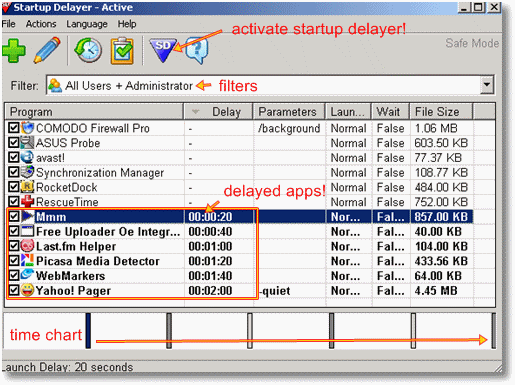The width and height of the screenshot is (515, 385).
Task: Uncheck the COMODO Firewall Pro checkbox
Action: (x=14, y=128)
